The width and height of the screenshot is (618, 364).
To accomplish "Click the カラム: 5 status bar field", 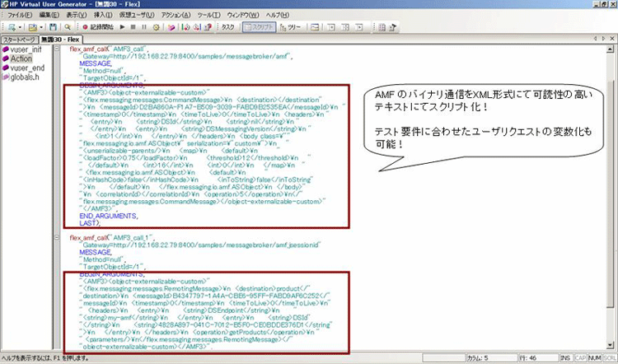I will [x=491, y=357].
